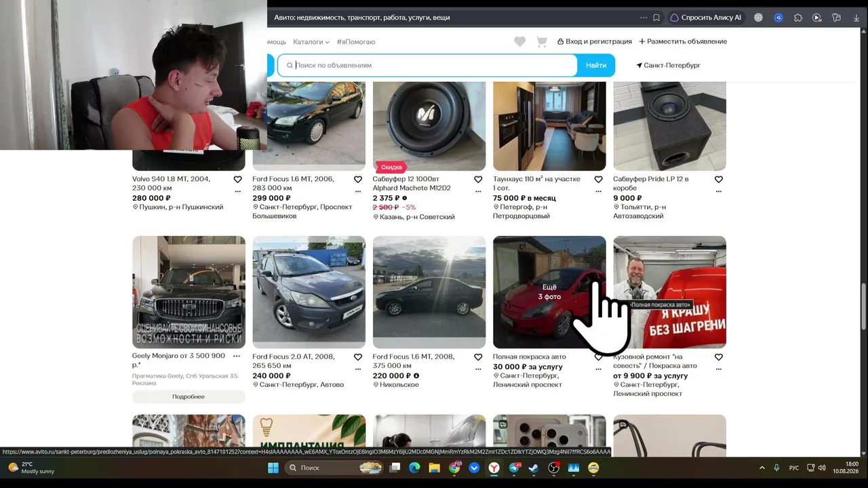Image resolution: width=868 pixels, height=488 pixels.
Task: Bookmark the current page in browser
Action: coord(656,18)
